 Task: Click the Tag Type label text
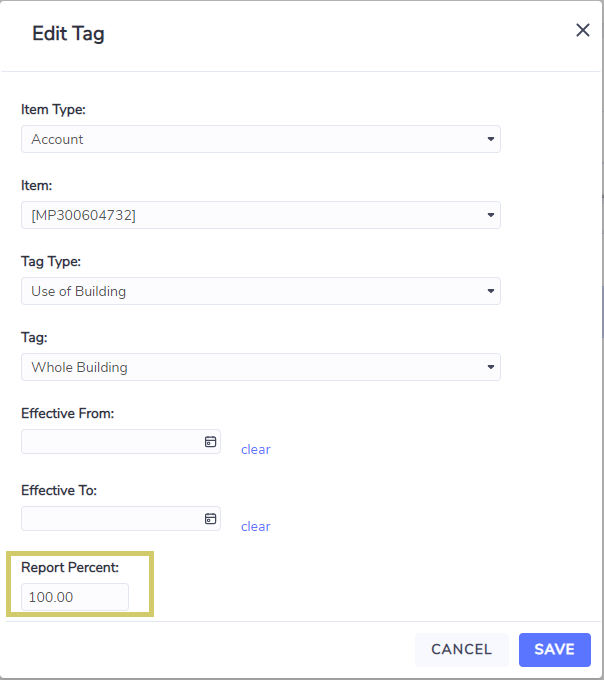pyautogui.click(x=51, y=262)
